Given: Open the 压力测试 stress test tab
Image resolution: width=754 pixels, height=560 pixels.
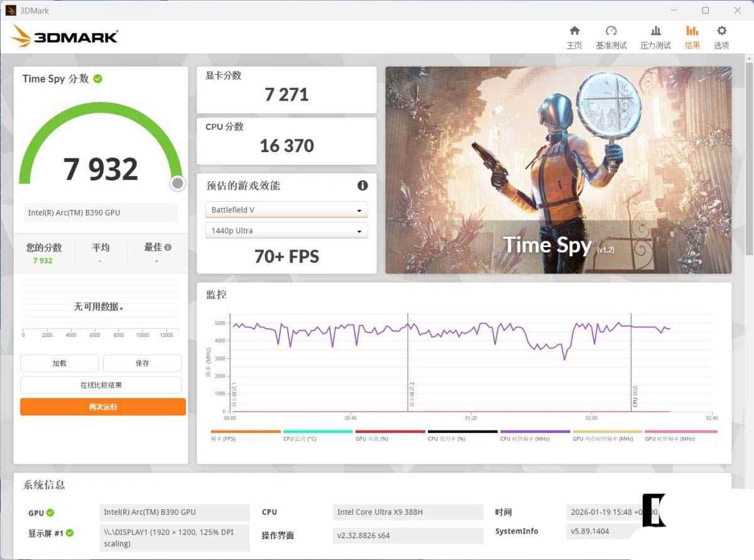Looking at the screenshot, I should click(655, 38).
